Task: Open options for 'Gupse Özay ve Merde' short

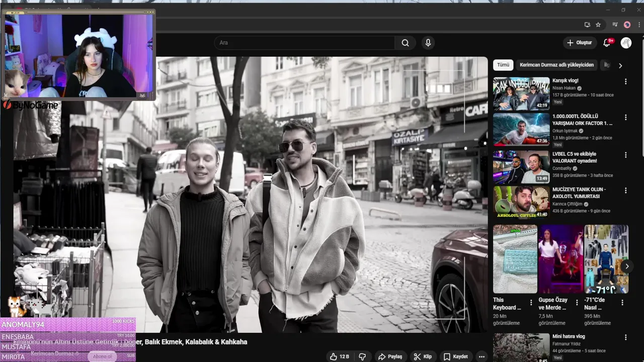Action: [577, 303]
